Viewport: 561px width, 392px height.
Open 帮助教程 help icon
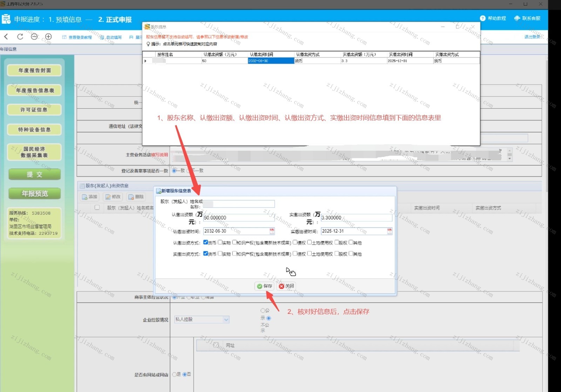[x=493, y=18]
